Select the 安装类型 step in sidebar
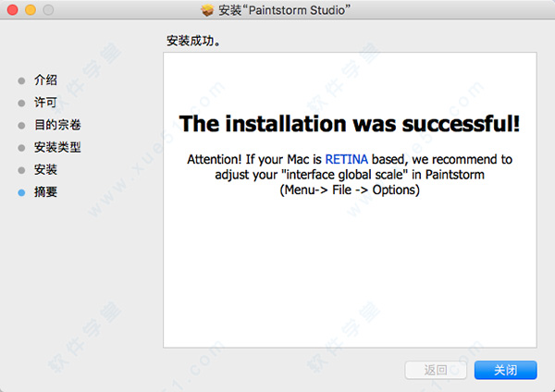 [57, 147]
